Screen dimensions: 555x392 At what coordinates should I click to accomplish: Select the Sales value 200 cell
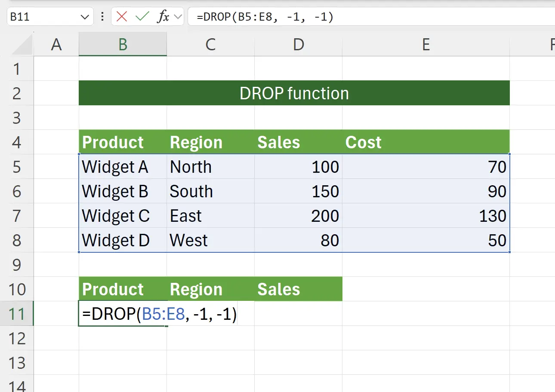click(298, 216)
